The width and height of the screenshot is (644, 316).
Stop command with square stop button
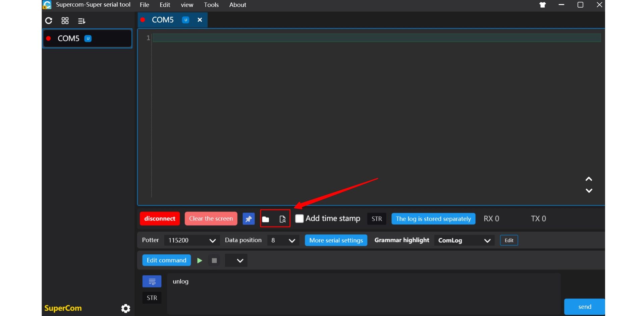click(214, 260)
